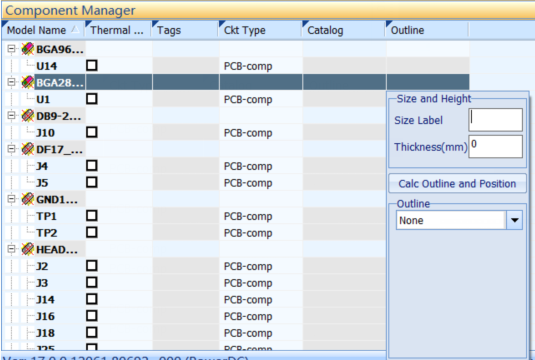Collapse the BGA96 tree node
This screenshot has height=360, width=535.
pos(11,49)
